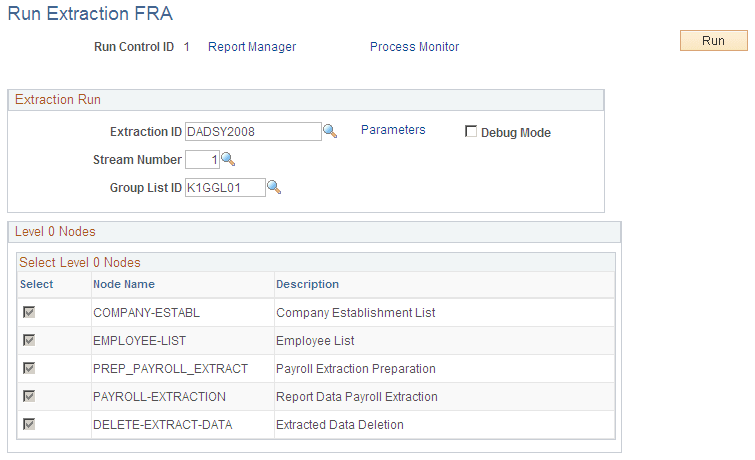This screenshot has width=755, height=460.
Task: Click the Description column header
Action: click(307, 284)
